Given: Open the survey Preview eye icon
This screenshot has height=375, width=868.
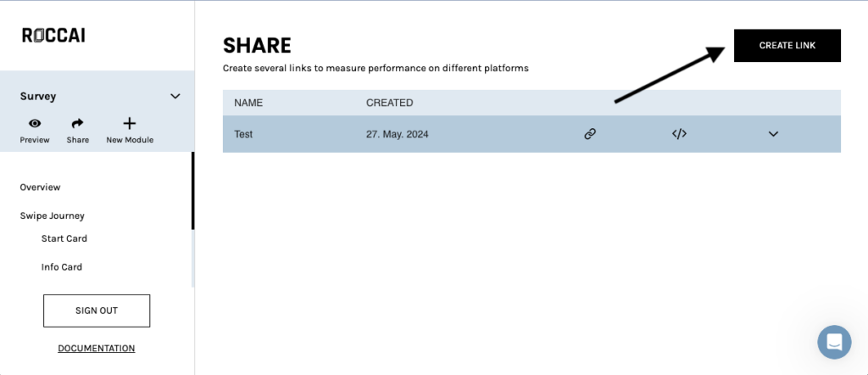Looking at the screenshot, I should point(34,124).
